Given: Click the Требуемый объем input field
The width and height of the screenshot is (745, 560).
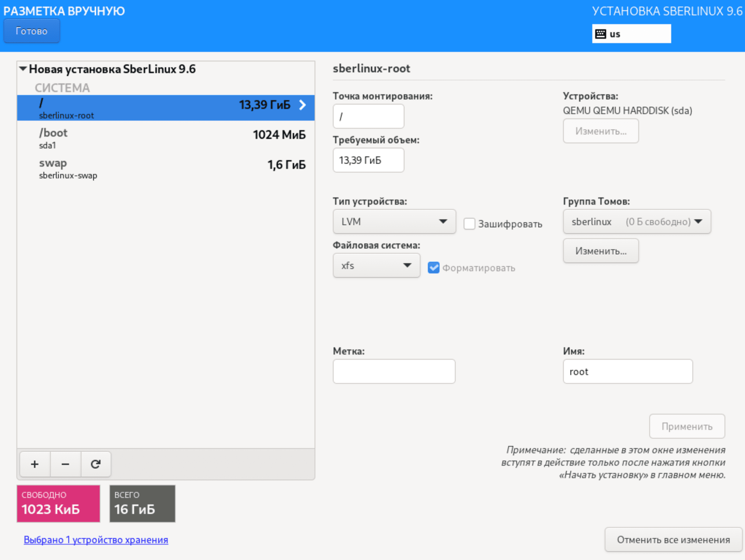Looking at the screenshot, I should [368, 160].
